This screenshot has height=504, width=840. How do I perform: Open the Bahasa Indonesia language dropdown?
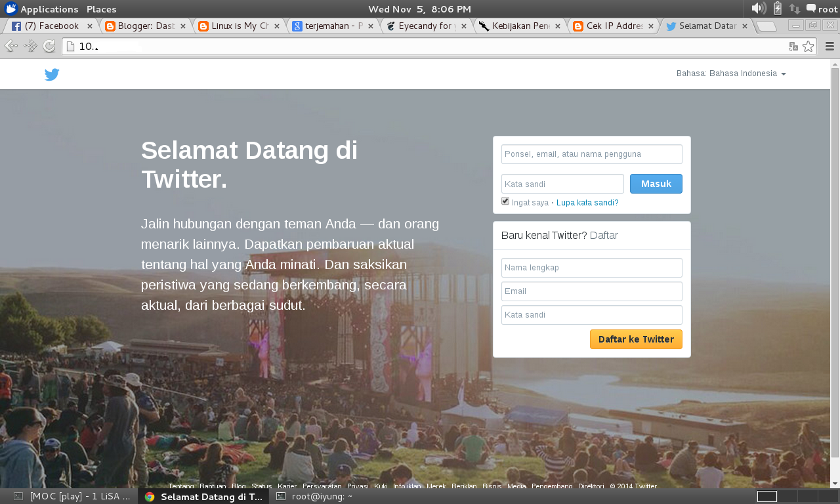731,73
